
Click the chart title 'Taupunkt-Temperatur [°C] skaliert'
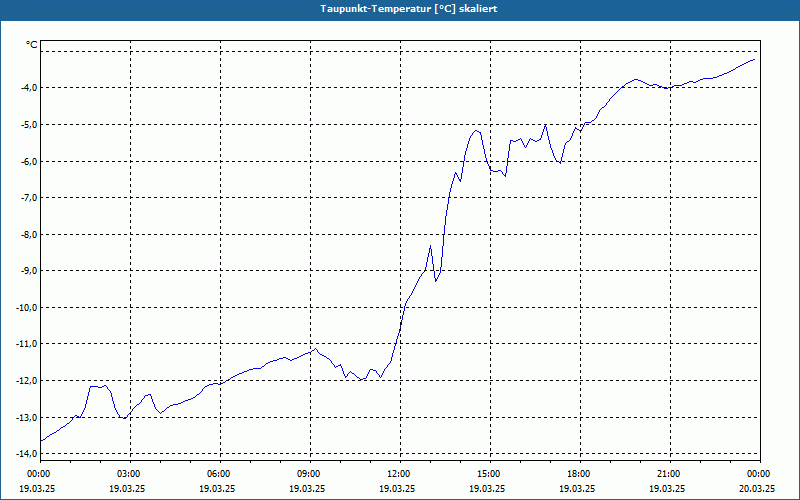tap(409, 9)
